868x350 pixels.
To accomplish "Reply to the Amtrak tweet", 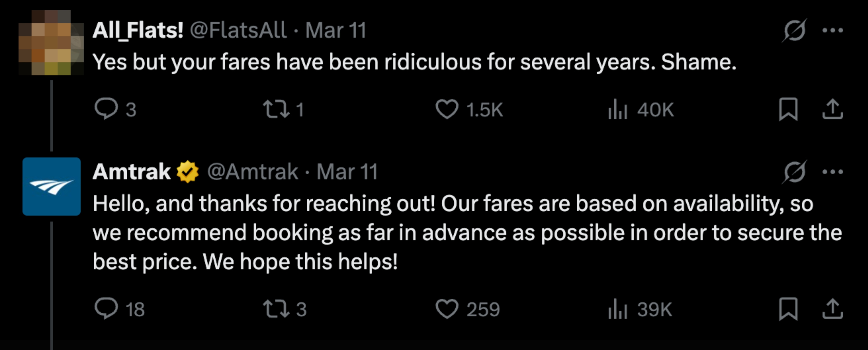I will tap(106, 308).
